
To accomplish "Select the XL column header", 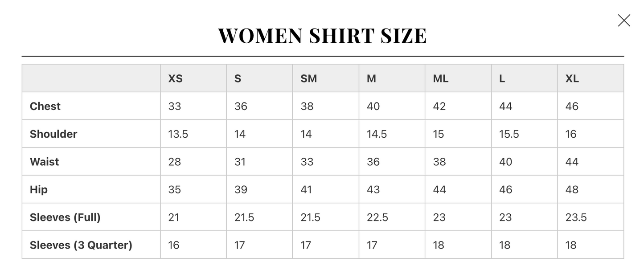I will coord(572,78).
